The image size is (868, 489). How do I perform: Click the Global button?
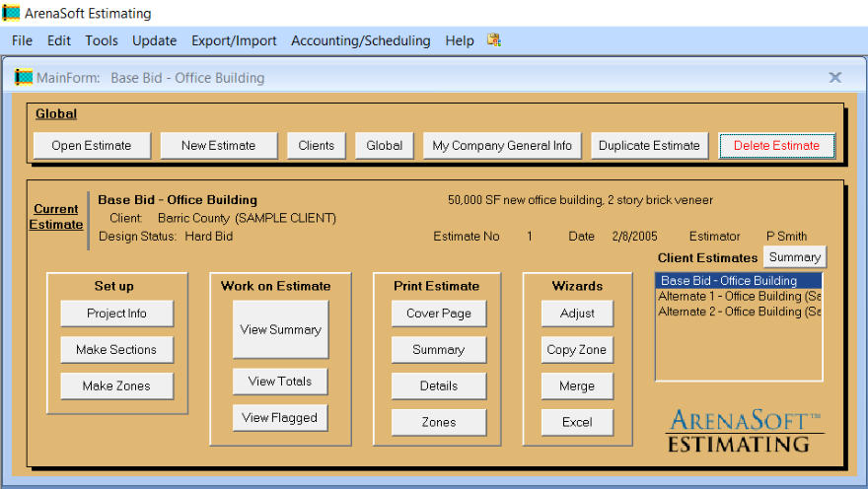(x=384, y=146)
